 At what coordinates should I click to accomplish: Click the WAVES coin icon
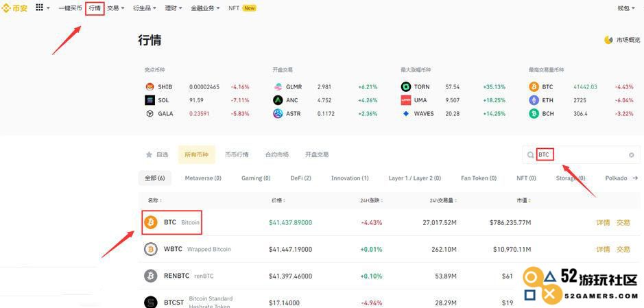coord(406,114)
